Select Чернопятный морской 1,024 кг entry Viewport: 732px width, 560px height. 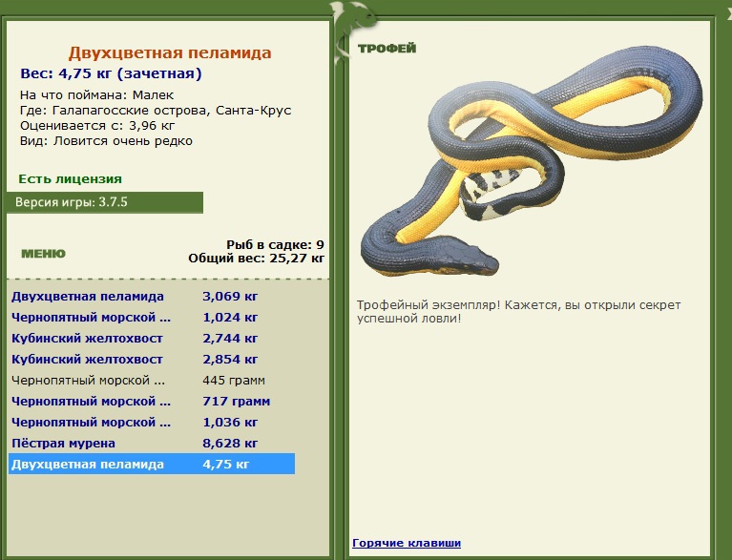(152, 318)
